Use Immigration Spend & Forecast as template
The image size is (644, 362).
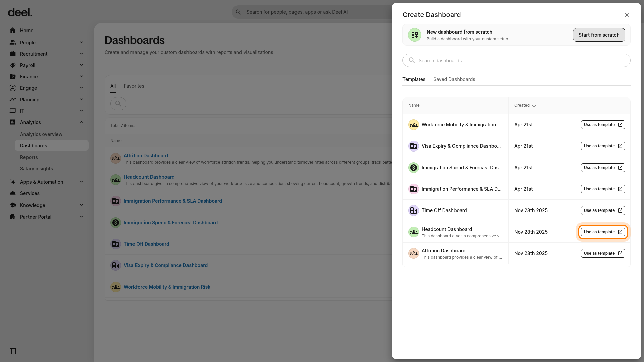pos(603,168)
